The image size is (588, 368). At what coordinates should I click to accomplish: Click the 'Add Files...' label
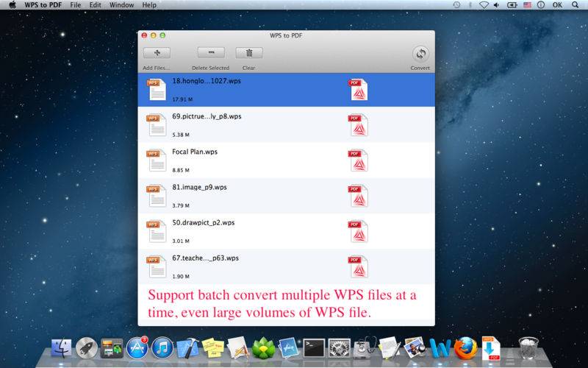click(x=156, y=68)
